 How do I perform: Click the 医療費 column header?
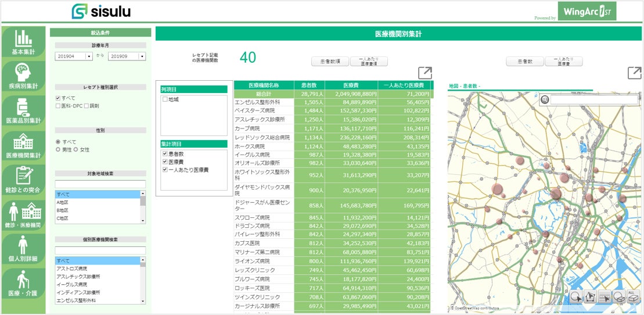351,85
